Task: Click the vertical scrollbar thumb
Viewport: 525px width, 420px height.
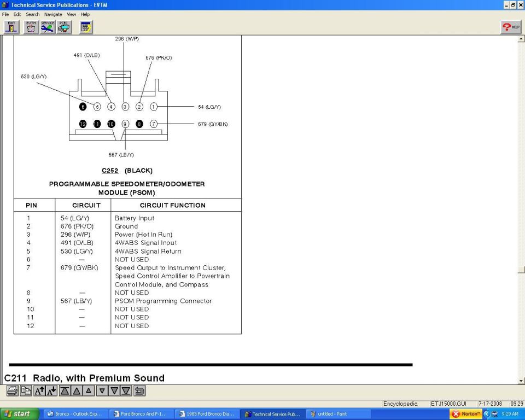Action: 521,270
